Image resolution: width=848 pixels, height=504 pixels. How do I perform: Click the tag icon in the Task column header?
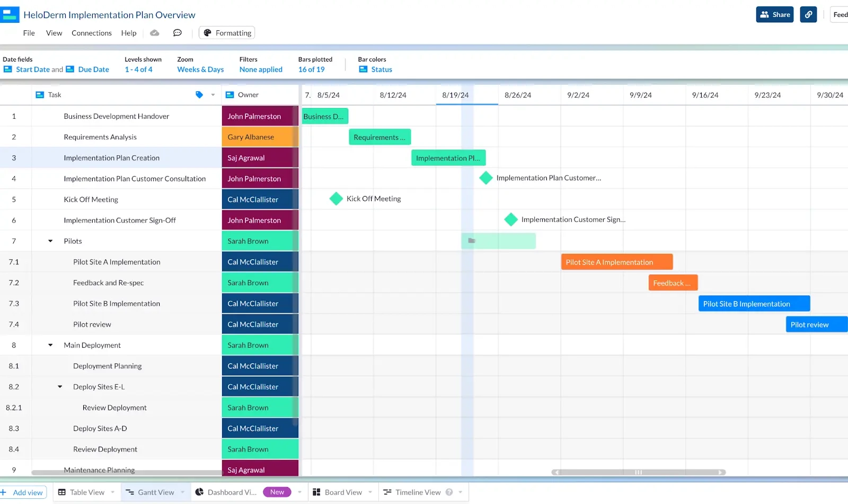tap(199, 94)
